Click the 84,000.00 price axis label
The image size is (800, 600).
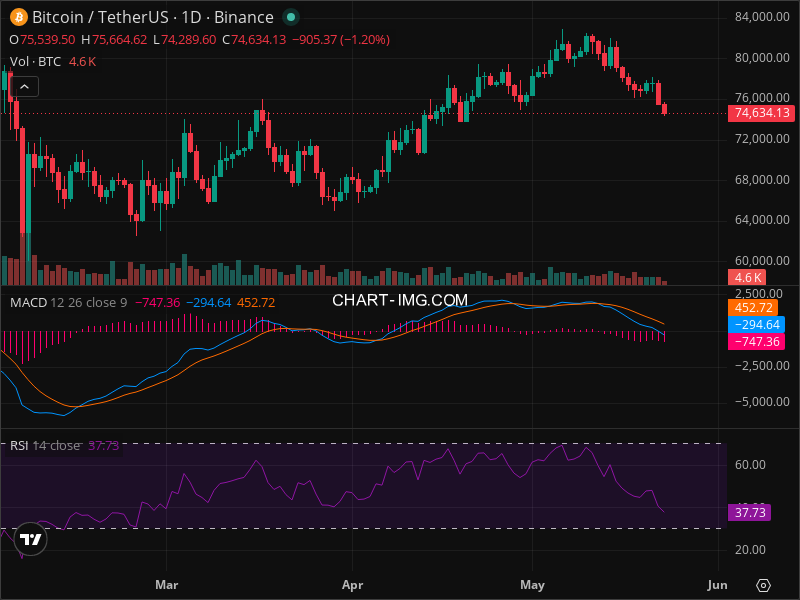tap(762, 17)
